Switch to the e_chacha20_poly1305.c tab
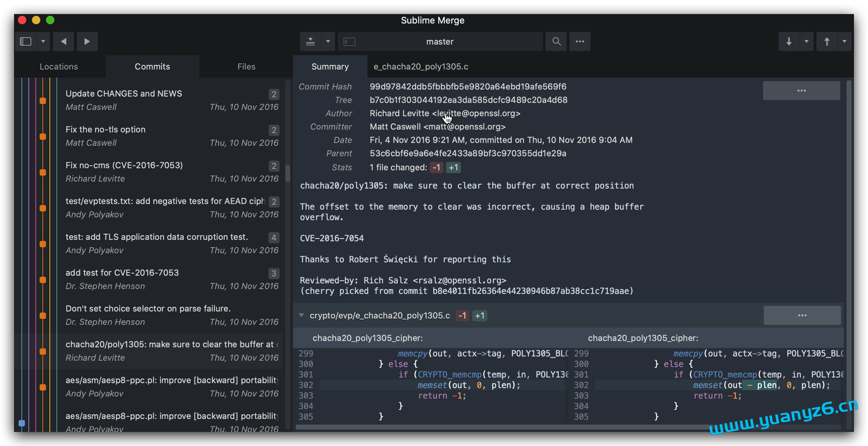 [x=421, y=66]
